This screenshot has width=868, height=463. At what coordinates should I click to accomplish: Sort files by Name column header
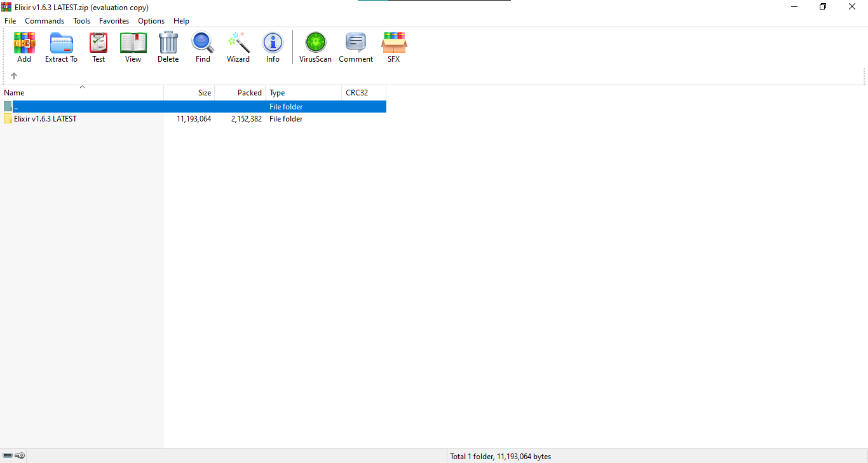point(82,93)
